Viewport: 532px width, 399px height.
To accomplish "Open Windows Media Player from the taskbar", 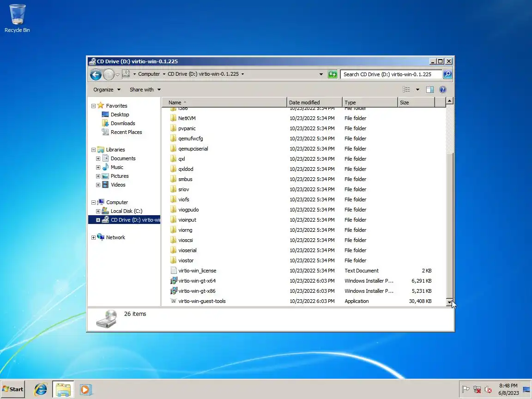I will tap(85, 389).
